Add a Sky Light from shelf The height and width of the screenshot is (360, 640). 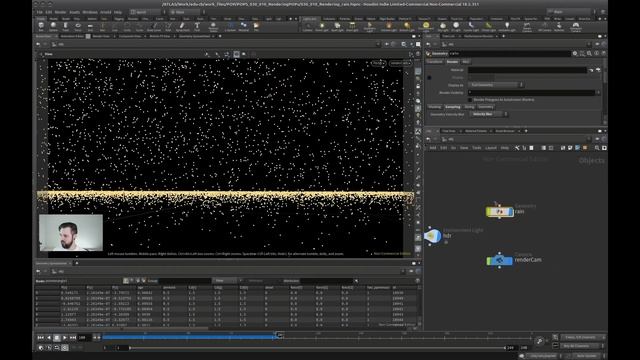(443, 27)
